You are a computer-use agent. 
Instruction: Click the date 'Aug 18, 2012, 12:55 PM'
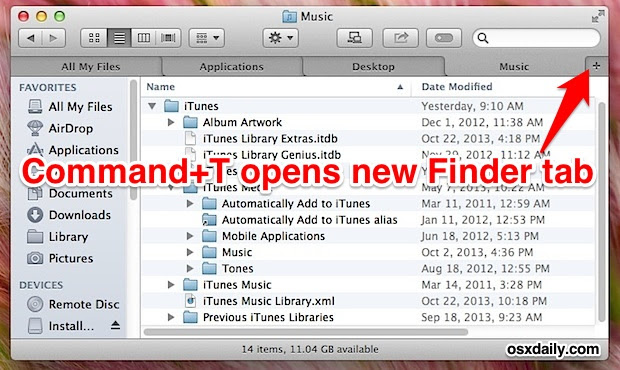[x=485, y=268]
